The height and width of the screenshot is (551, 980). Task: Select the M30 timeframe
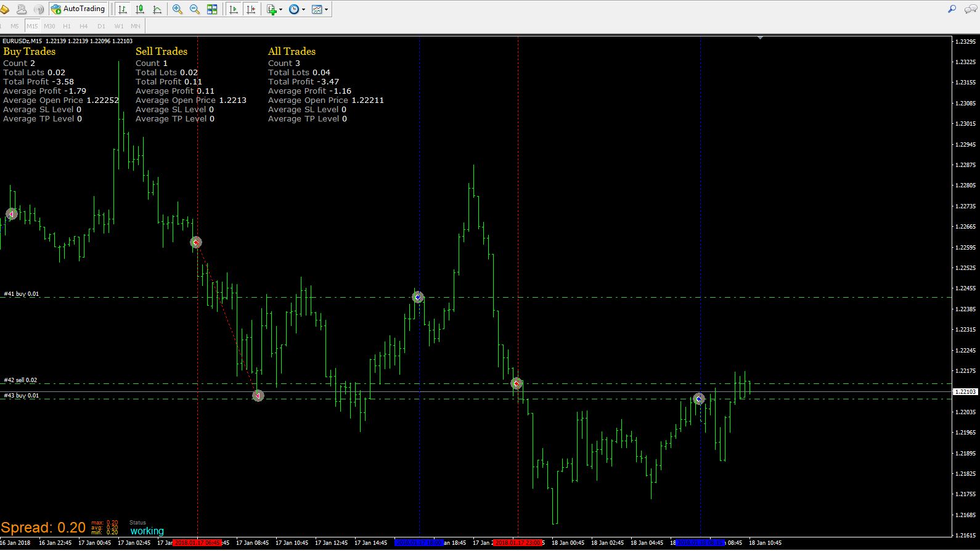click(49, 26)
